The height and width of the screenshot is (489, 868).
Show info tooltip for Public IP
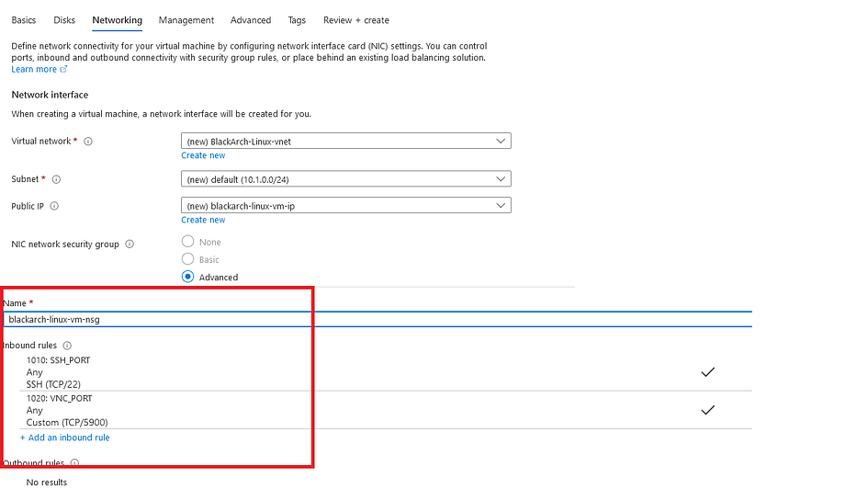point(54,206)
